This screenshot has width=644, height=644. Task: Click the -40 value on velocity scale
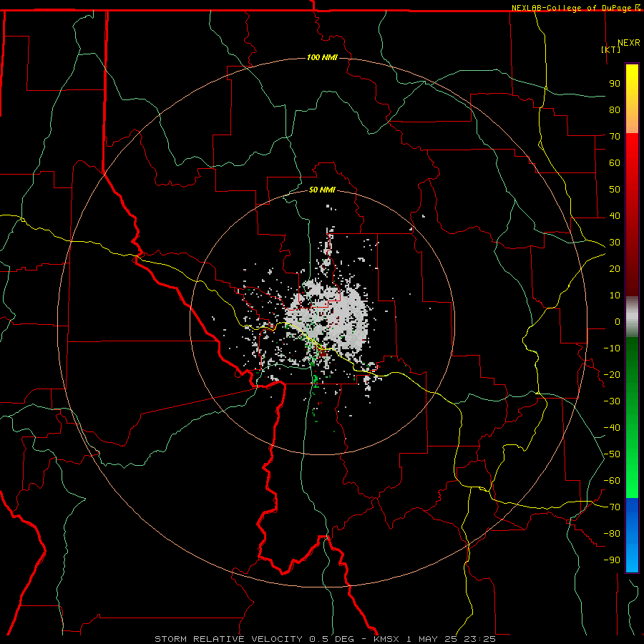(x=612, y=428)
